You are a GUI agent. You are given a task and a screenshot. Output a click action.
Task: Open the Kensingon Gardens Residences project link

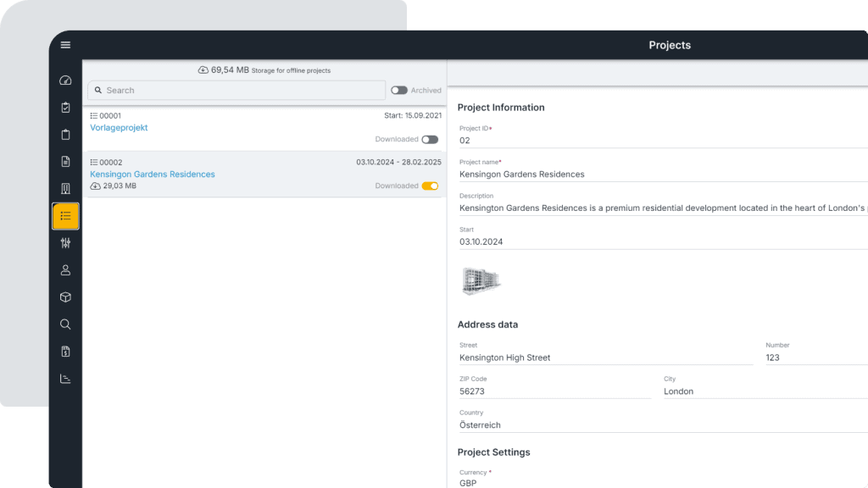[x=153, y=174]
